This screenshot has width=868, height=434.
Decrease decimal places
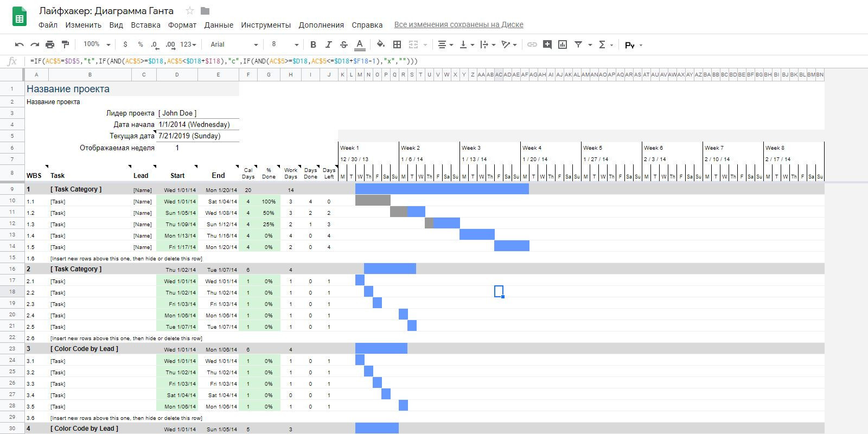(155, 44)
